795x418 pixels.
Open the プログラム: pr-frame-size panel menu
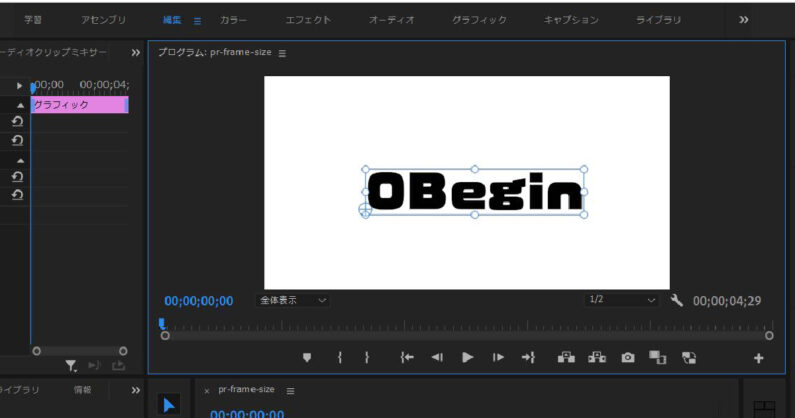pyautogui.click(x=282, y=53)
